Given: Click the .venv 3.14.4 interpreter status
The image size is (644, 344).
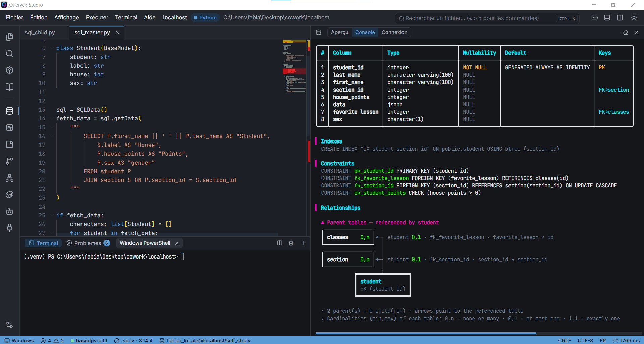Looking at the screenshot, I should coord(133,340).
